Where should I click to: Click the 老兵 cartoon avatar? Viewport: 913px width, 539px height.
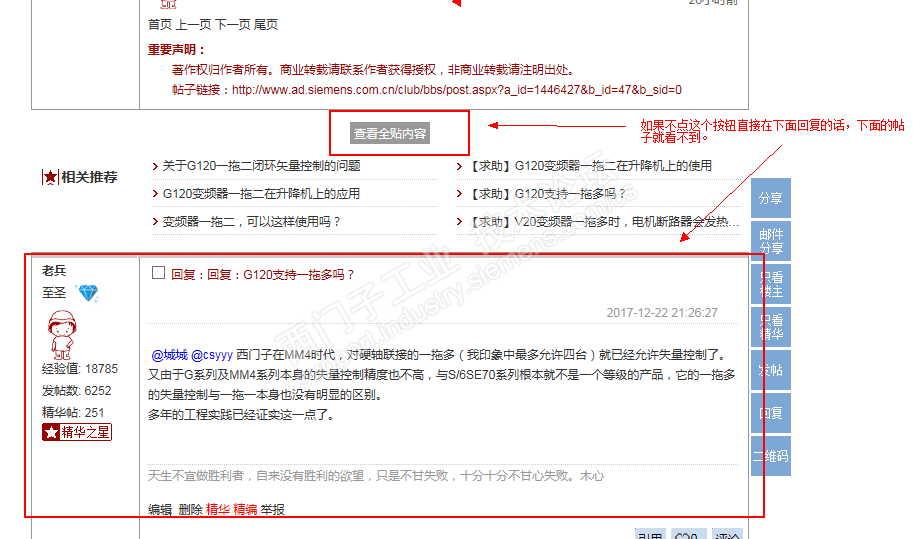(x=62, y=335)
